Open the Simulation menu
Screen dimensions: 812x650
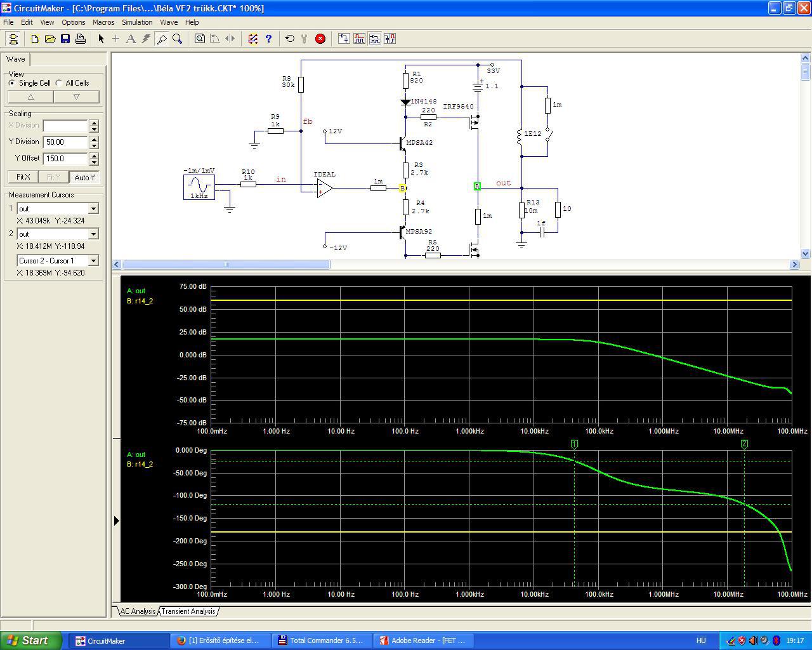coord(137,22)
